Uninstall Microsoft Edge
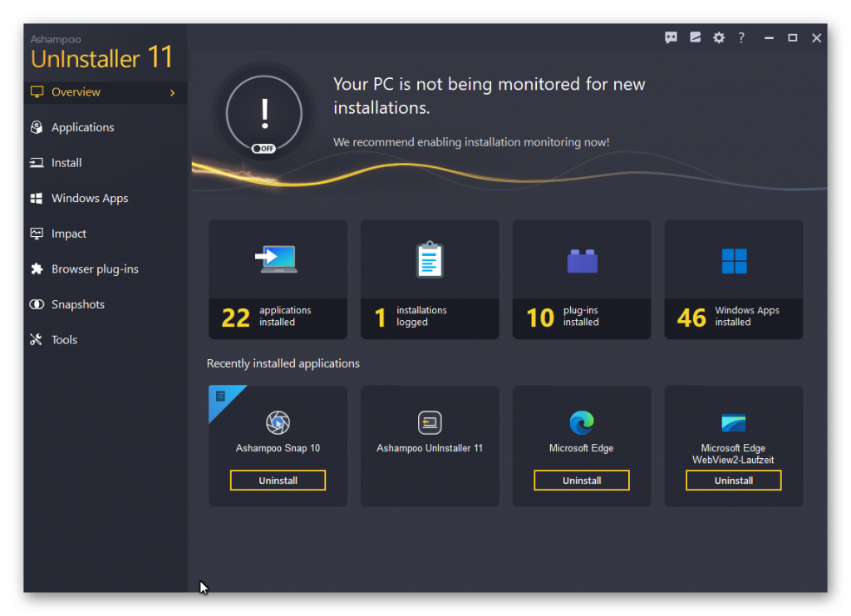851x616 pixels. (x=582, y=480)
